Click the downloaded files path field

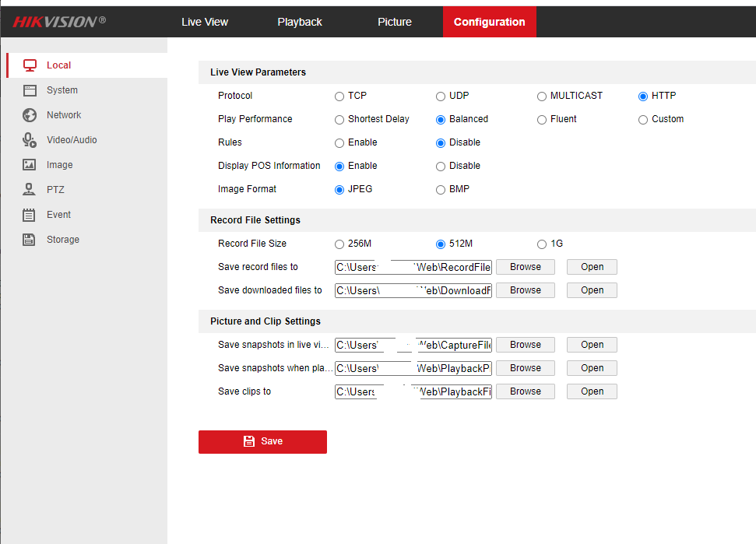tap(413, 290)
